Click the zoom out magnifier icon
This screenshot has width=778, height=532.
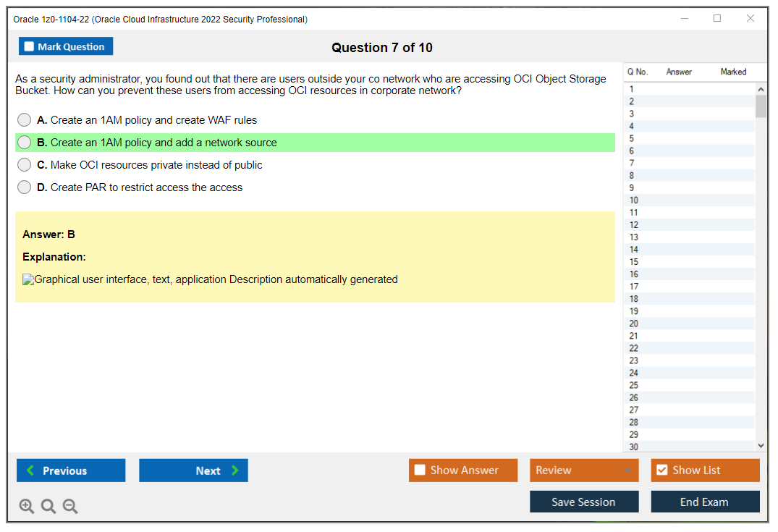pyautogui.click(x=70, y=507)
